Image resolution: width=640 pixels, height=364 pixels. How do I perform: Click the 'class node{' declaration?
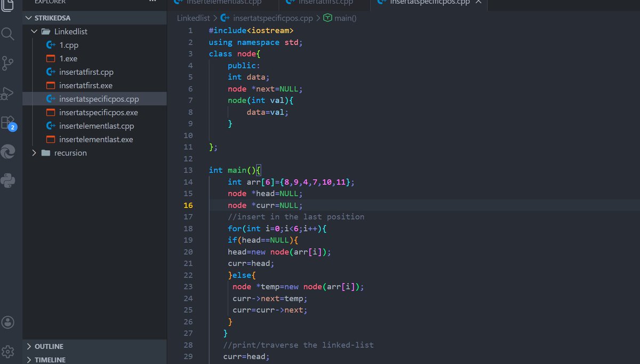(234, 54)
